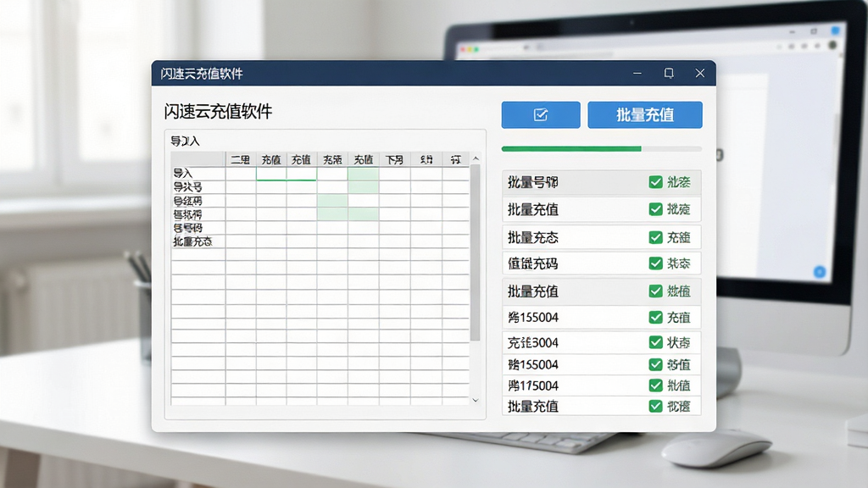Start the blue 批量充值 button
Image resolution: width=868 pixels, height=488 pixels.
[645, 114]
